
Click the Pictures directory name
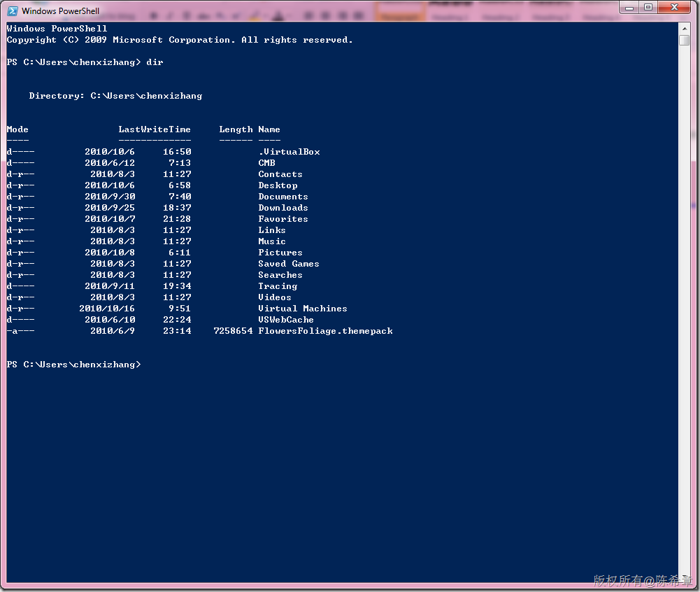tap(280, 253)
